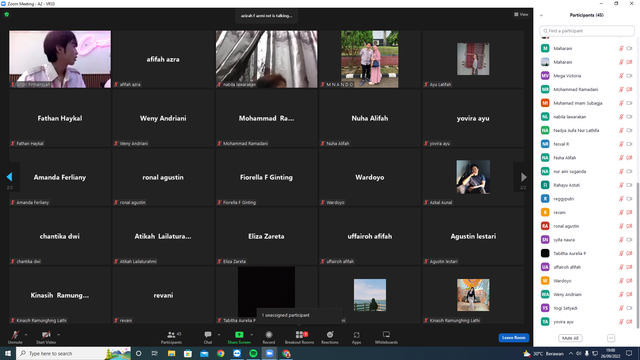
Task: Go to the previous gallery page
Action: tap(9, 177)
